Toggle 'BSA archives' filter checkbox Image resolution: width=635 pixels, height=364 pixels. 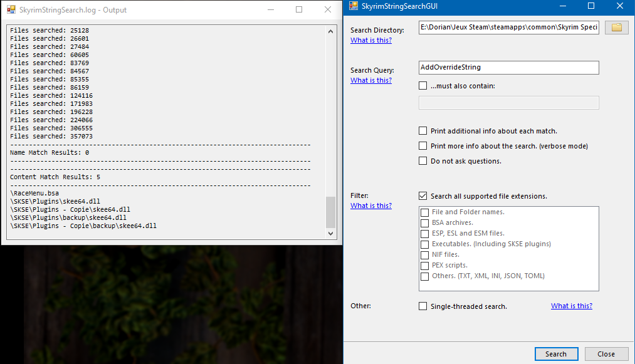[x=424, y=223]
